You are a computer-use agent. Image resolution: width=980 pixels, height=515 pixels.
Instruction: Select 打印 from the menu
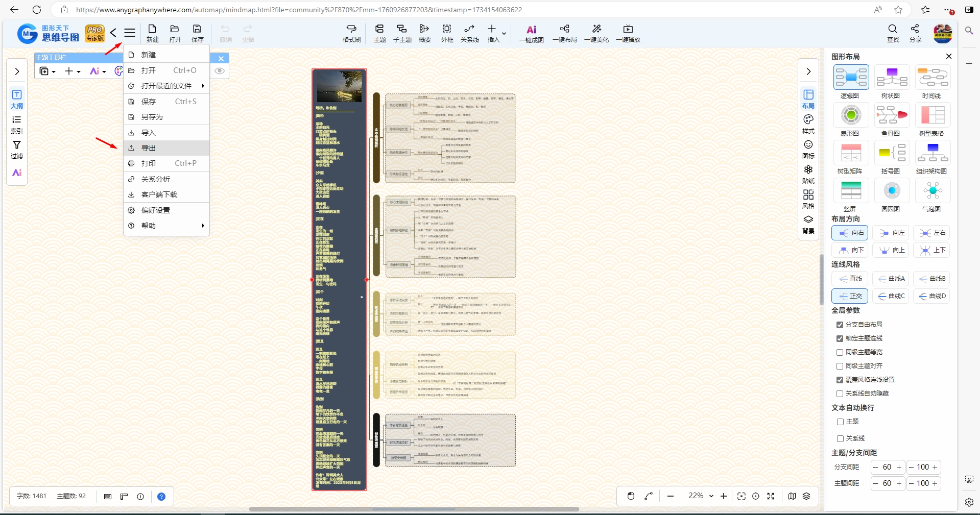(167, 163)
